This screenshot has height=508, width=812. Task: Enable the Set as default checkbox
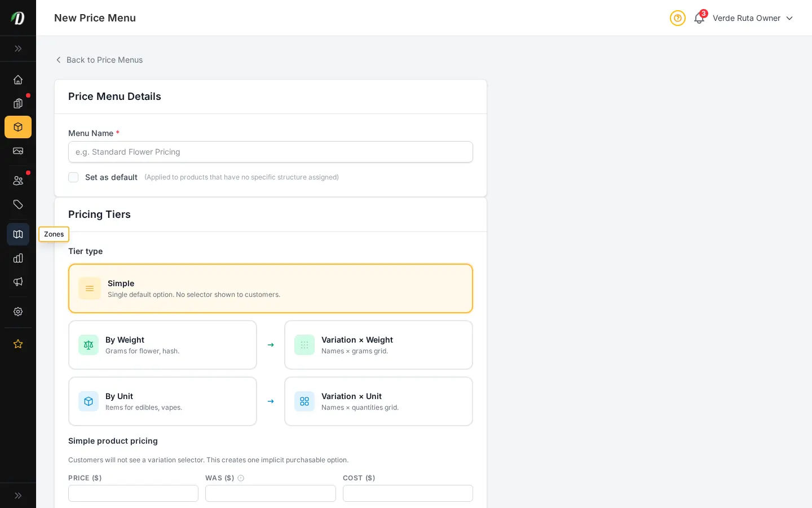pyautogui.click(x=73, y=177)
